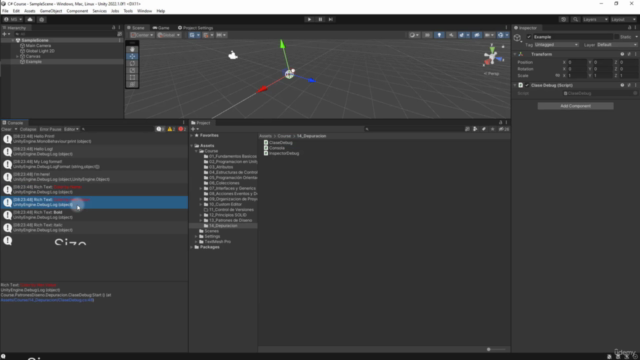This screenshot has height=360, width=640.
Task: Collapse the Assets folder tree
Action: [x=192, y=146]
